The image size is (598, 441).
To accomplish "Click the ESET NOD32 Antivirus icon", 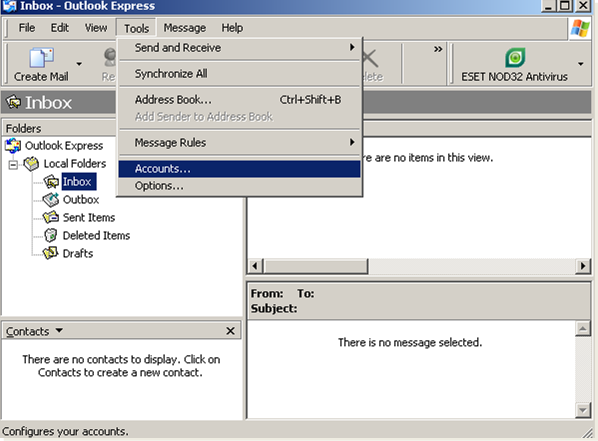I will [x=515, y=58].
